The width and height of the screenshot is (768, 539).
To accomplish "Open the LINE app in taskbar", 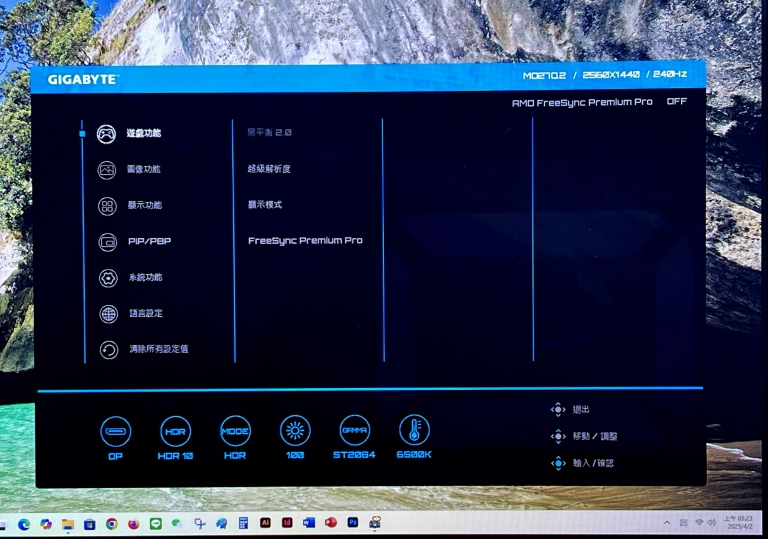I will tap(155, 524).
